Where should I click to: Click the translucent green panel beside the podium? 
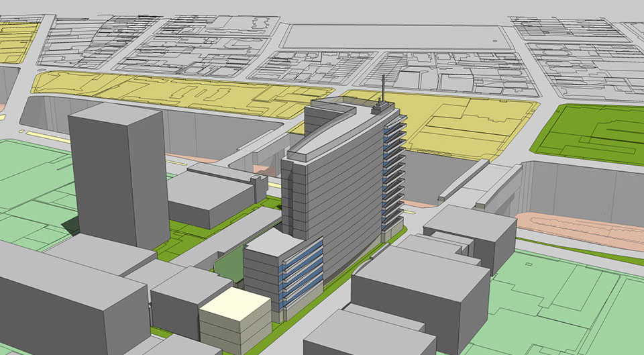(228, 268)
